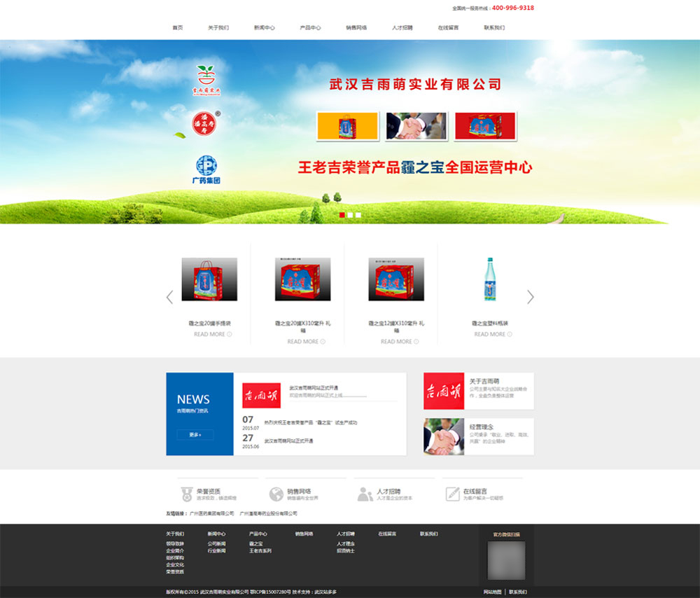Open 网站地图 in the bottom bar
Image resolution: width=700 pixels, height=598 pixels.
[x=492, y=592]
